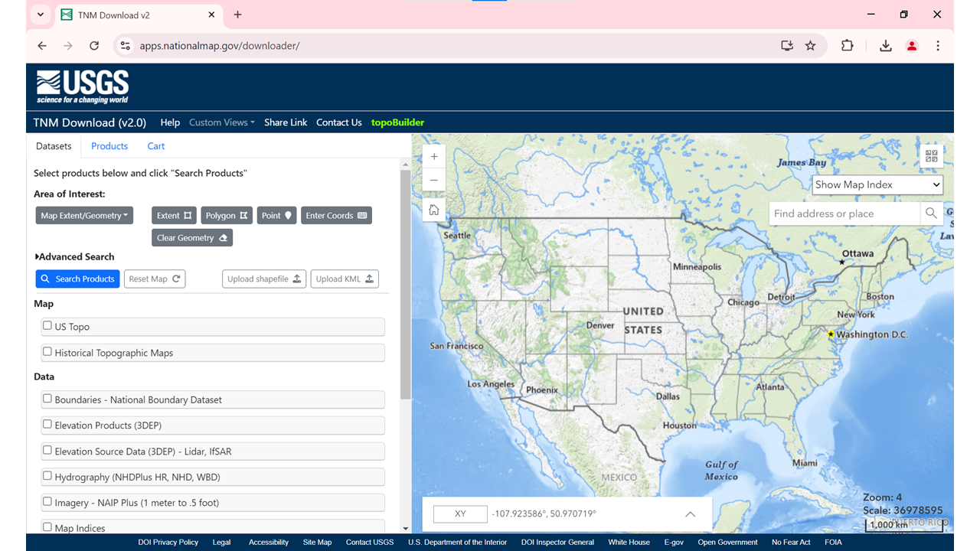Clear Geometry from the map

coord(191,238)
